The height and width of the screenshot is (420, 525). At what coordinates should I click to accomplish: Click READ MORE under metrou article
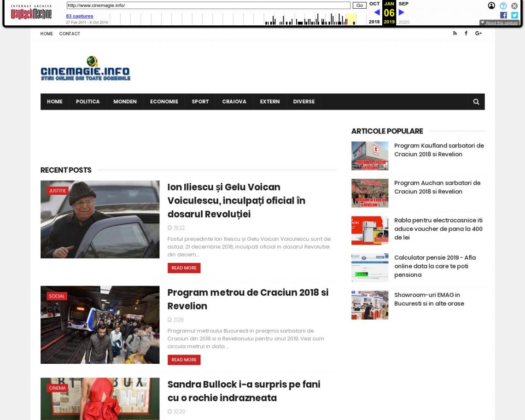click(x=184, y=360)
